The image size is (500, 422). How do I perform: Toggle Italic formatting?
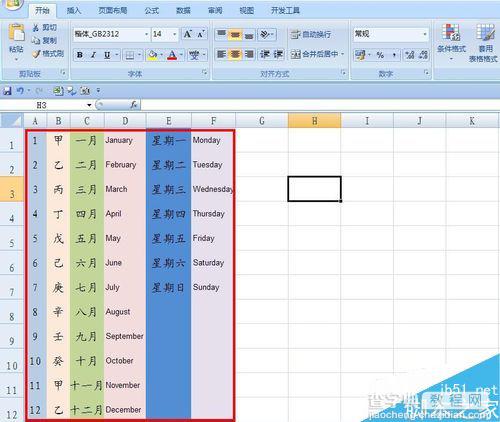[93, 55]
